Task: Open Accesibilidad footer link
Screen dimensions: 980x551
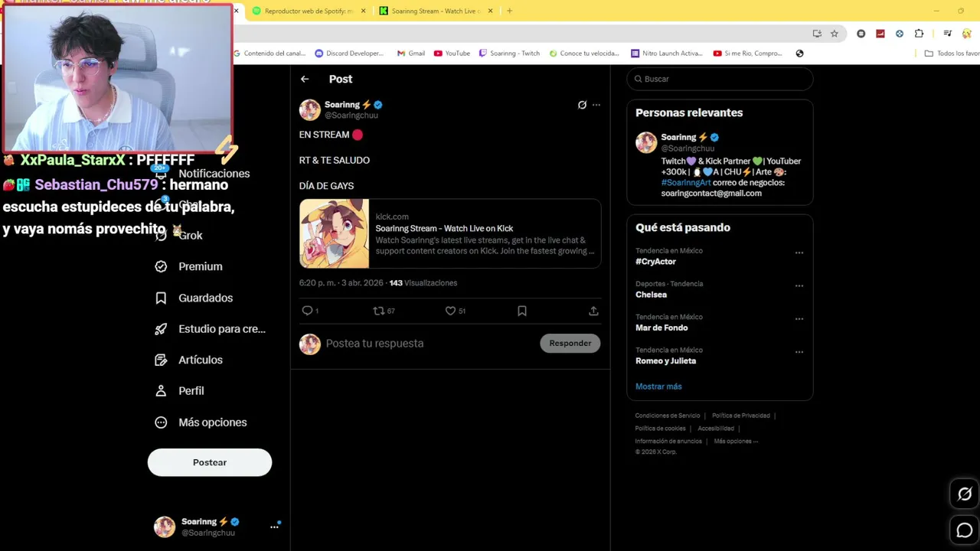Action: (x=716, y=429)
